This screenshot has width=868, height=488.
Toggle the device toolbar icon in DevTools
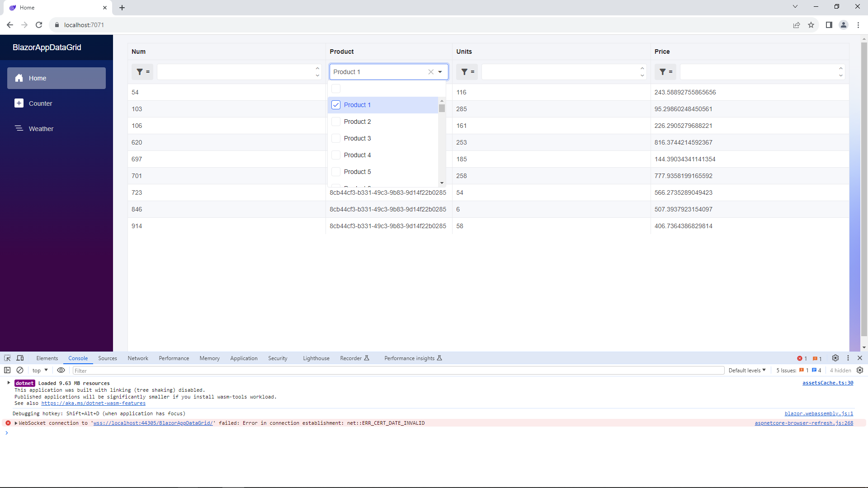click(x=20, y=358)
